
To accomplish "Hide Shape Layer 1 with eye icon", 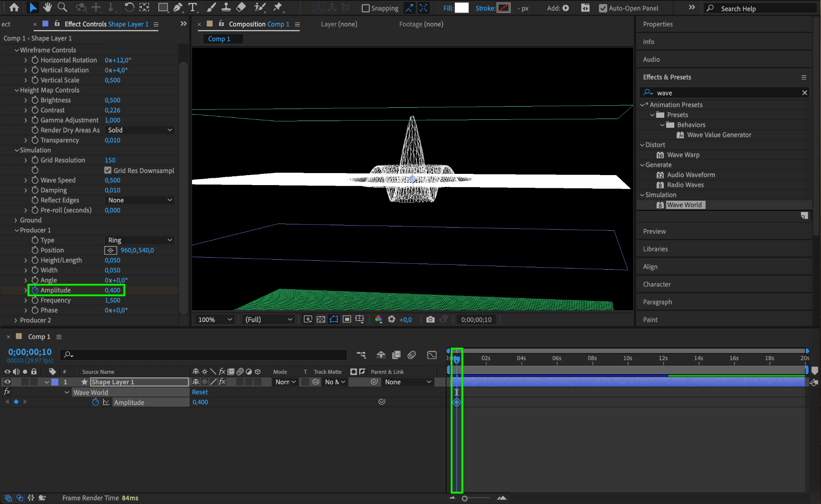I will [7, 382].
